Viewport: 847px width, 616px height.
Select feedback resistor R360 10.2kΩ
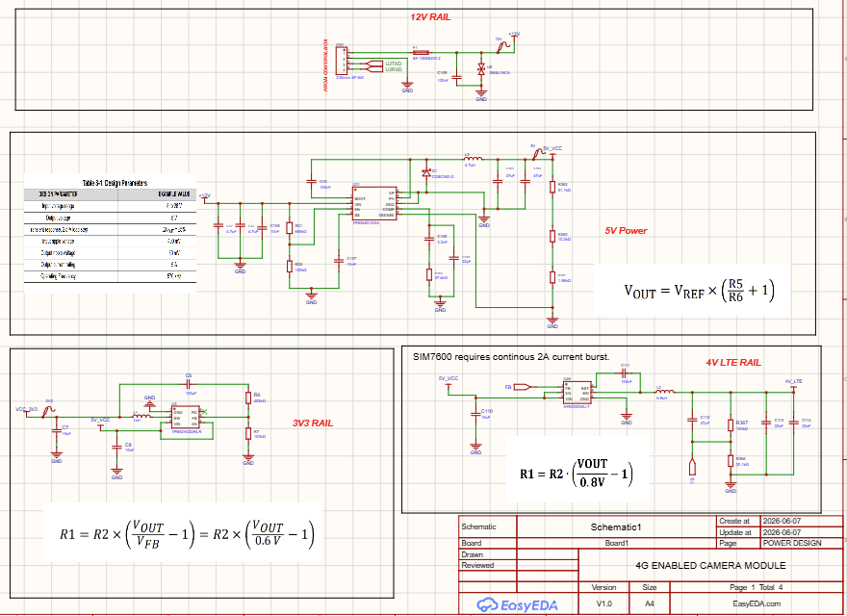(x=552, y=236)
